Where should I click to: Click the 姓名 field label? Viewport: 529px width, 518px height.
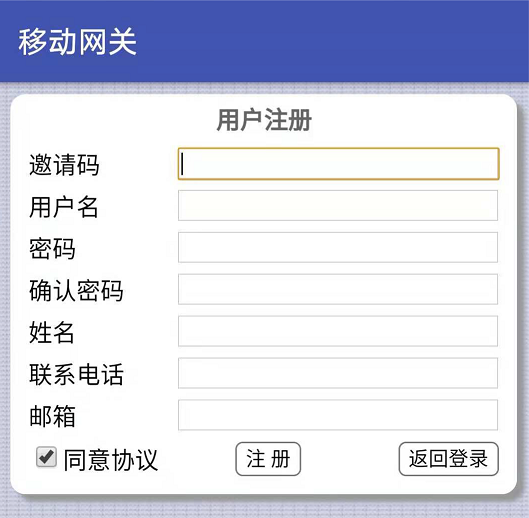52,332
